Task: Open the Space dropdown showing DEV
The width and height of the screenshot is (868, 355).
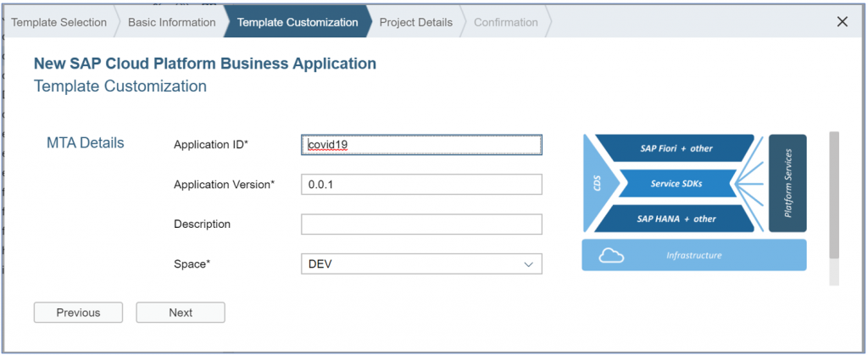Action: click(421, 264)
